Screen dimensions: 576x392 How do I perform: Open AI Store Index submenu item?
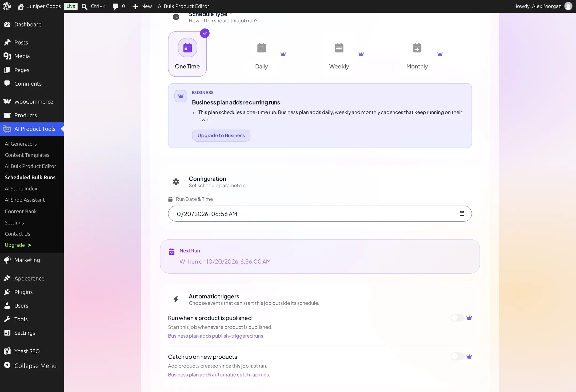pos(21,189)
